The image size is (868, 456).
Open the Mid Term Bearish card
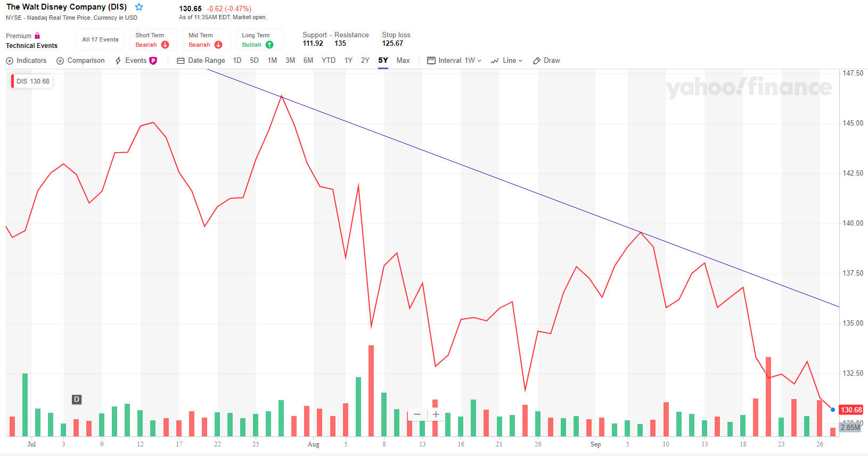pos(206,40)
